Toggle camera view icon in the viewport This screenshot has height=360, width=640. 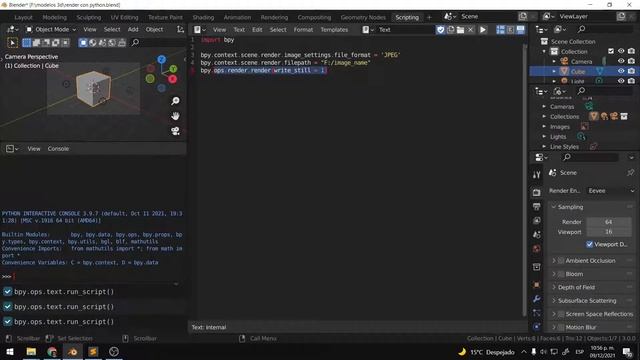[176, 131]
